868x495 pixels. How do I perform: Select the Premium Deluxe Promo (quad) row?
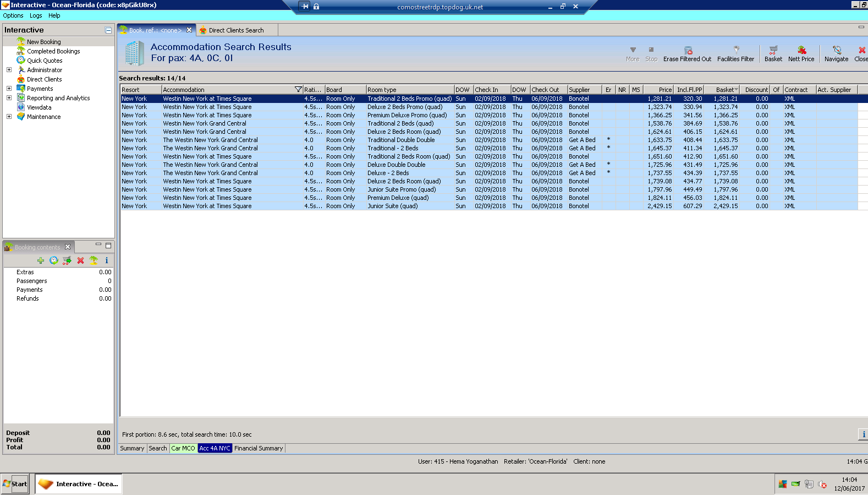(489, 115)
